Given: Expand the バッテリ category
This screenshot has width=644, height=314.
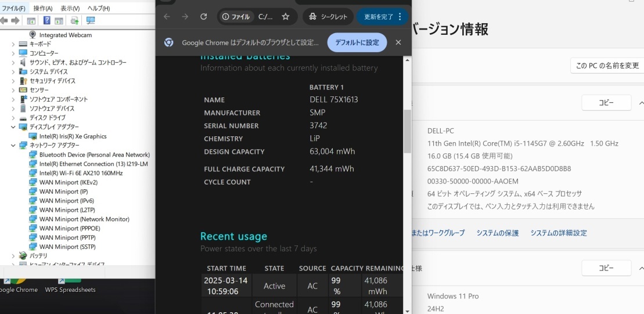Looking at the screenshot, I should click(x=13, y=256).
